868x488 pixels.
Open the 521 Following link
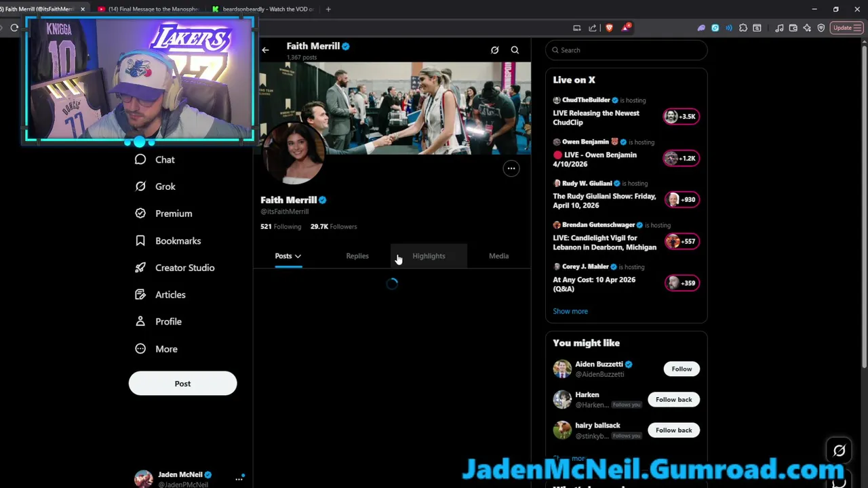coord(281,226)
